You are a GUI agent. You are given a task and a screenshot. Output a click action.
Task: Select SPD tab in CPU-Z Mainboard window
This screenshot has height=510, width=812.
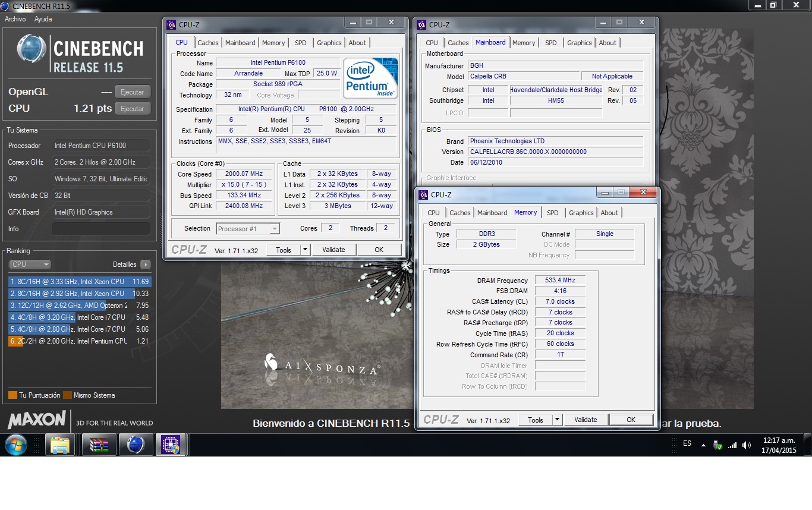coord(551,43)
